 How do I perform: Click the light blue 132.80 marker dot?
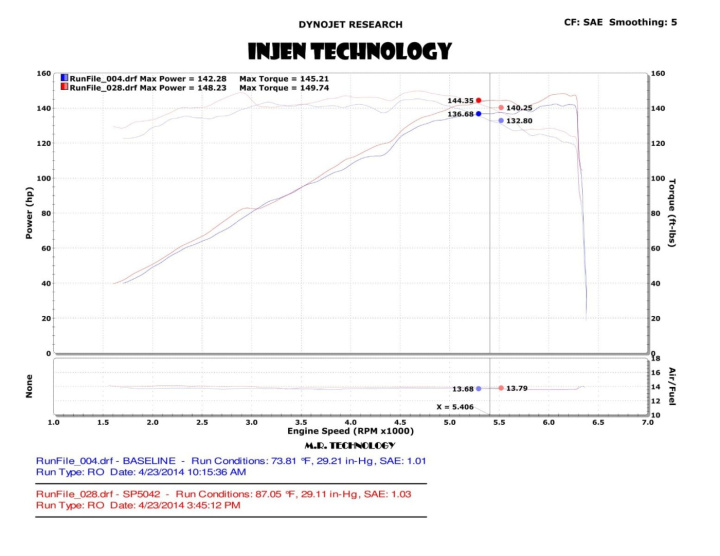pos(501,120)
